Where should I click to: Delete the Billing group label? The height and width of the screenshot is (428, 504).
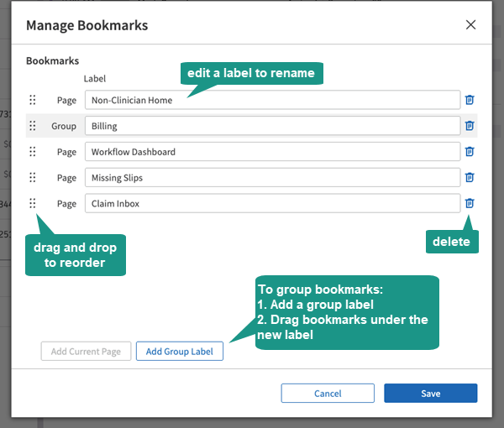click(x=470, y=126)
